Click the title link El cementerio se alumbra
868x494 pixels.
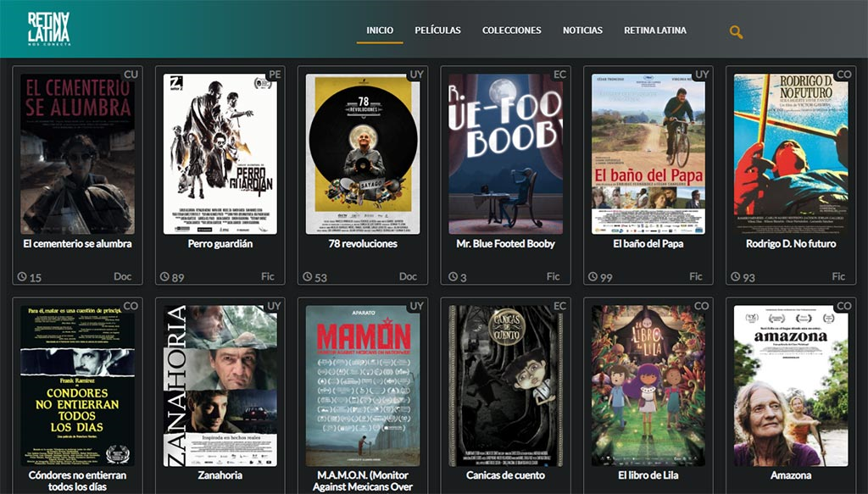click(x=77, y=243)
